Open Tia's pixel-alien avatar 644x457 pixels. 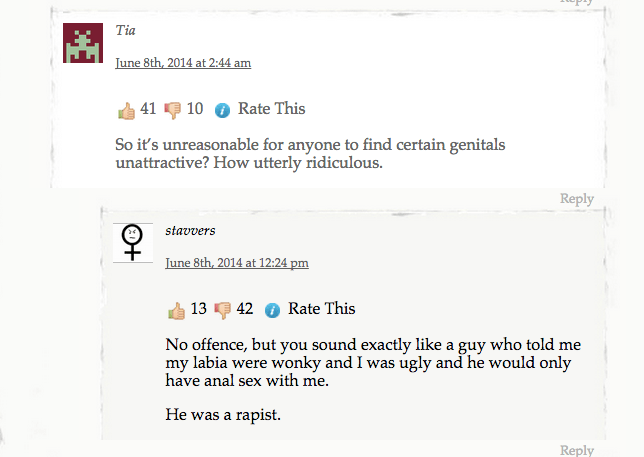coord(83,42)
